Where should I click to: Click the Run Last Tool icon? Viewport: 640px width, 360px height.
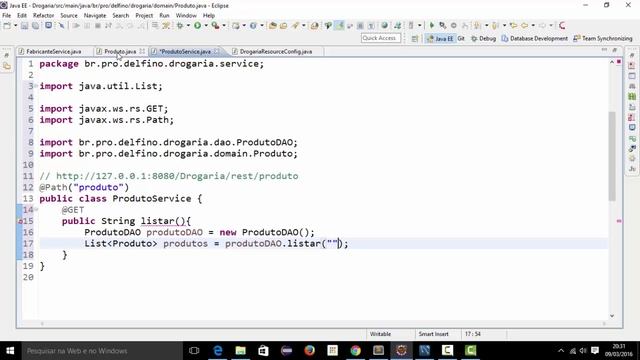[215, 26]
